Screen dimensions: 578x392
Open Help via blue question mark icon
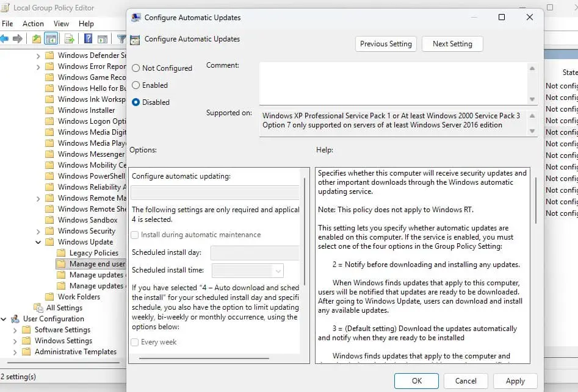(88, 39)
